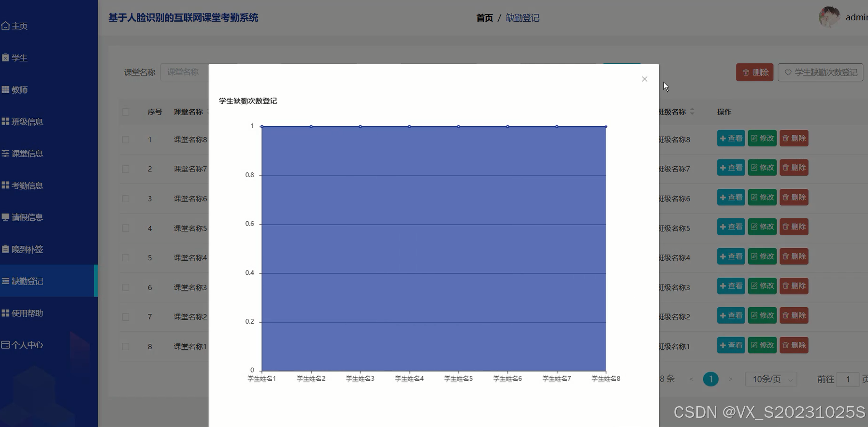Screen dimensions: 868x427
Task: Click the 首页 breadcrumb link
Action: (484, 18)
